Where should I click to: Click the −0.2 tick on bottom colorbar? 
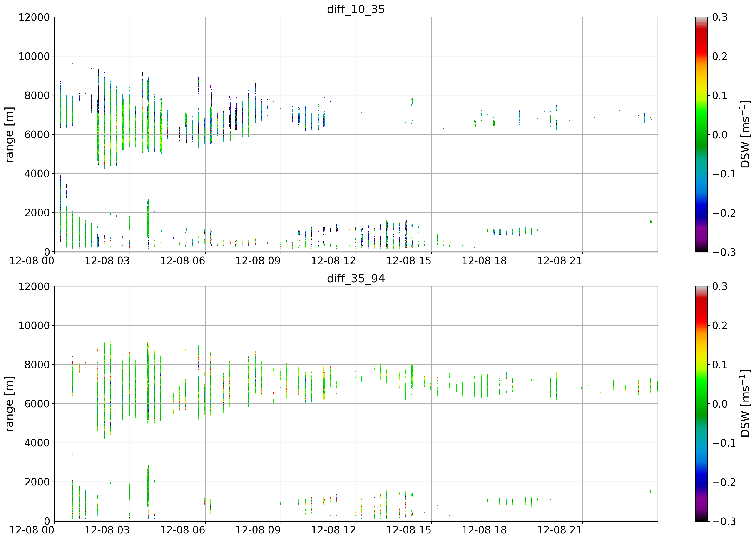coord(724,483)
